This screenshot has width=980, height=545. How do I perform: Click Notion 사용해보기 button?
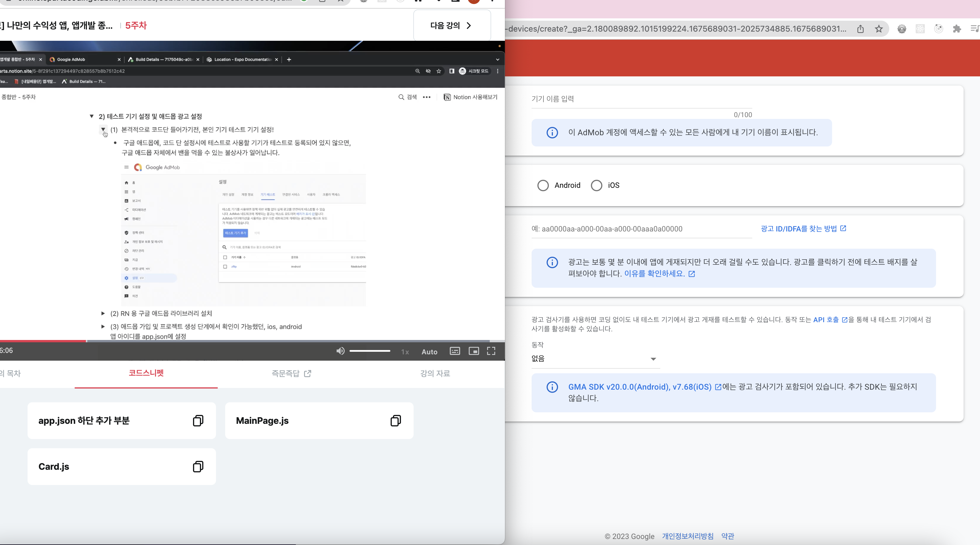470,97
